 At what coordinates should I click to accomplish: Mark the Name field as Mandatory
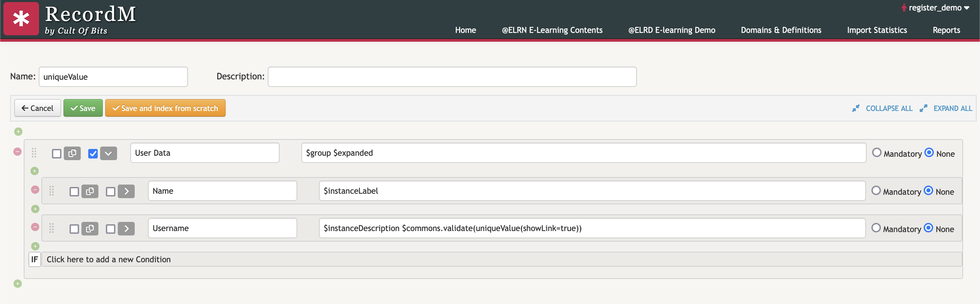point(876,191)
